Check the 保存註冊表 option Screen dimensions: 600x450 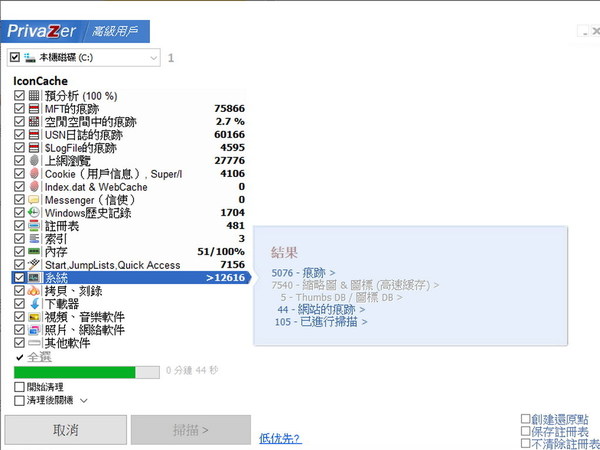point(526,432)
